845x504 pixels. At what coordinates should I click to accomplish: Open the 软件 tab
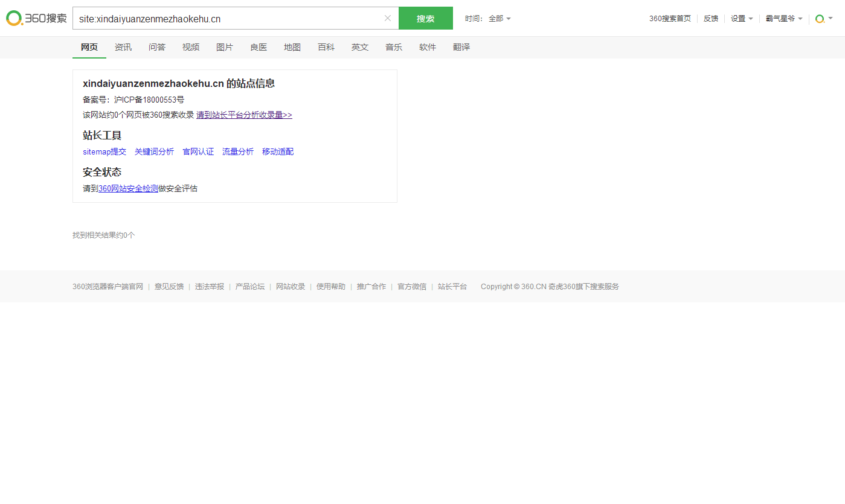coord(428,47)
